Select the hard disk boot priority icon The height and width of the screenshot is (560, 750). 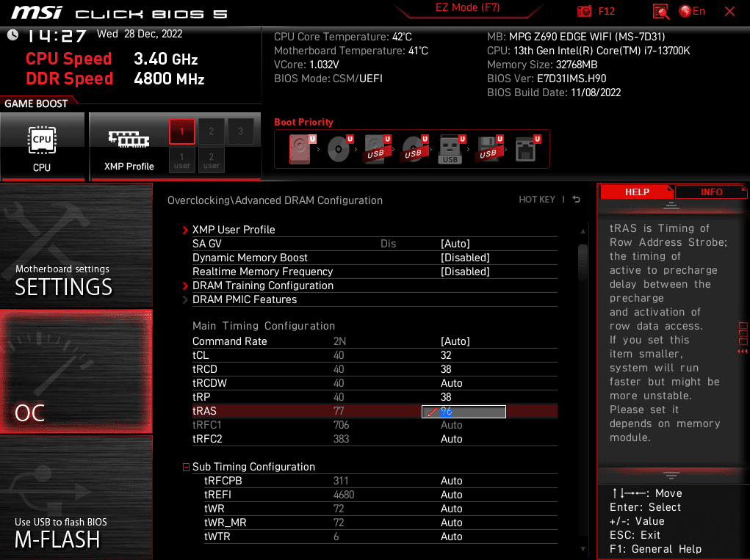click(300, 149)
